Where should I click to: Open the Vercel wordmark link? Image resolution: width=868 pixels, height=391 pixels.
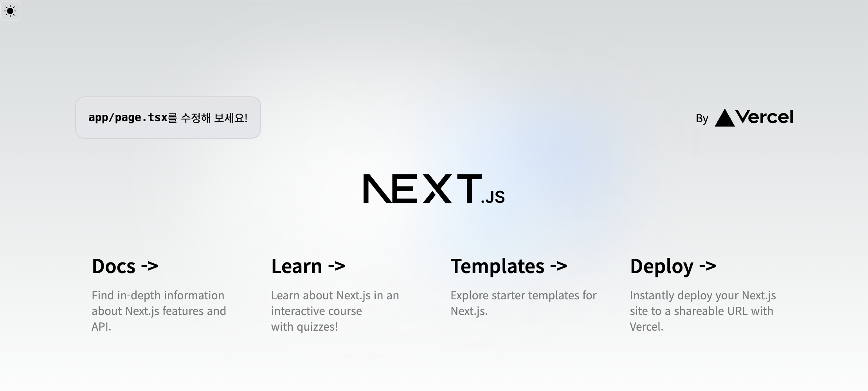click(x=764, y=117)
